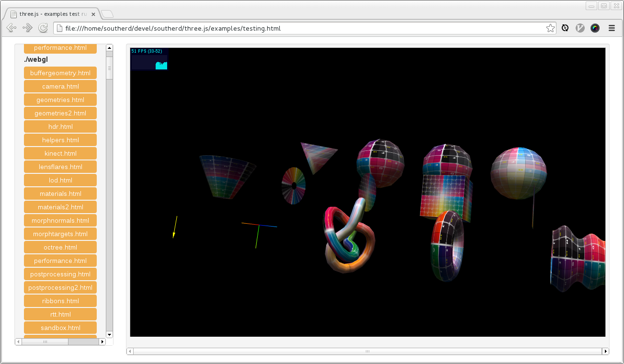Launch geometries.html example
The width and height of the screenshot is (624, 364).
60,100
